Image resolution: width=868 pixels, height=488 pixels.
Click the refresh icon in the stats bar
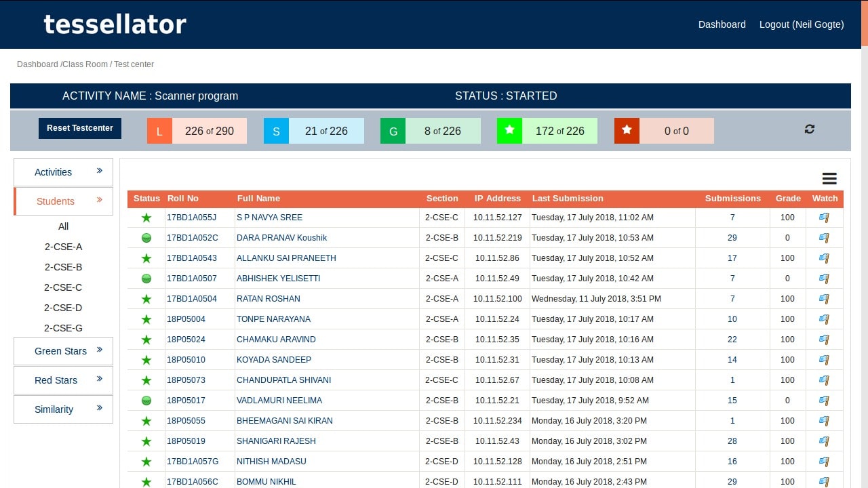809,129
